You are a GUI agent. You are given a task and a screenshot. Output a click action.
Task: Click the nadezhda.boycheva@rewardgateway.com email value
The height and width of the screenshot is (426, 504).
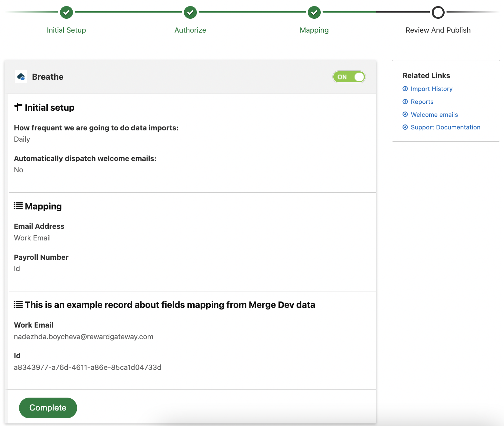84,337
